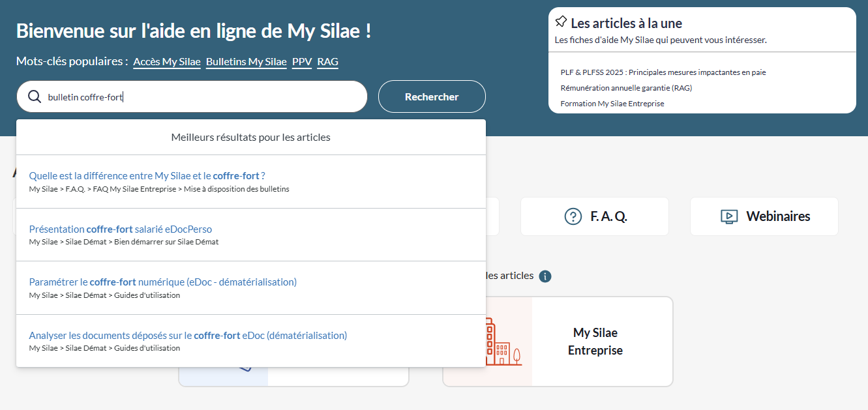This screenshot has height=410, width=868.
Task: Click the Rechercher button
Action: (432, 96)
